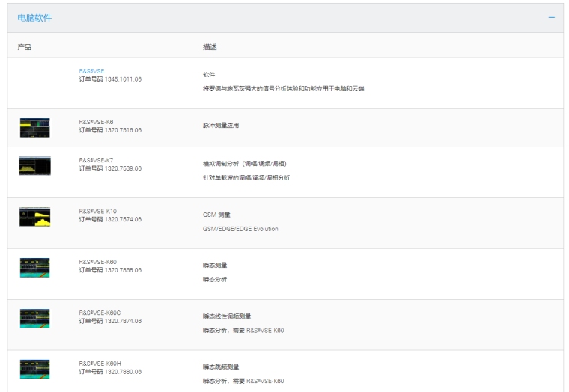The image size is (569, 392).
Task: Open the R&S®VSE product link
Action: point(91,71)
